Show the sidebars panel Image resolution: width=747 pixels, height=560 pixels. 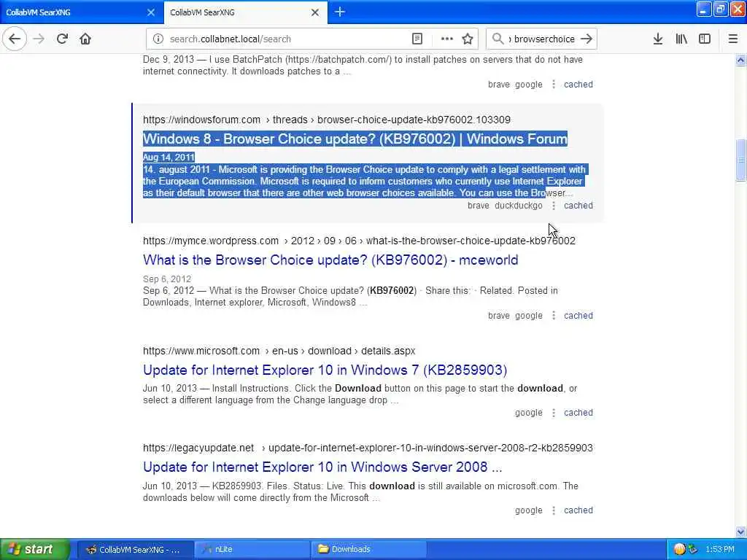(705, 39)
